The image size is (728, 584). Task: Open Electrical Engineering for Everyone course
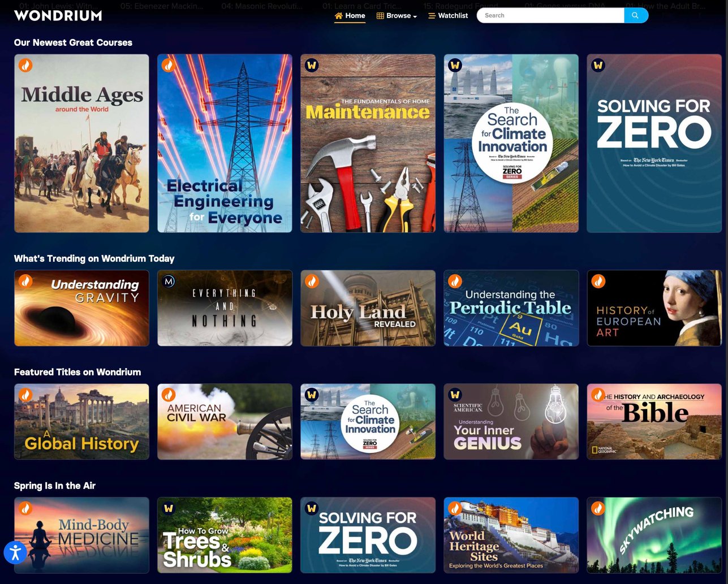pyautogui.click(x=225, y=144)
